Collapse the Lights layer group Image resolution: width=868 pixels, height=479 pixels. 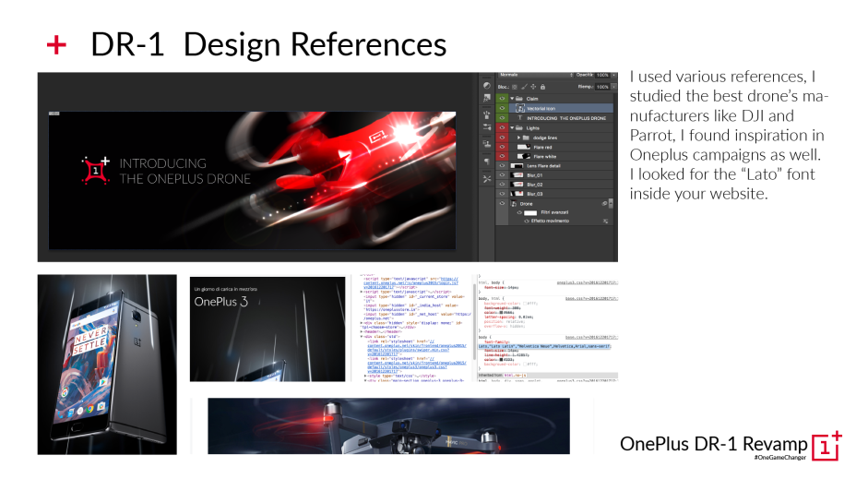tap(512, 128)
